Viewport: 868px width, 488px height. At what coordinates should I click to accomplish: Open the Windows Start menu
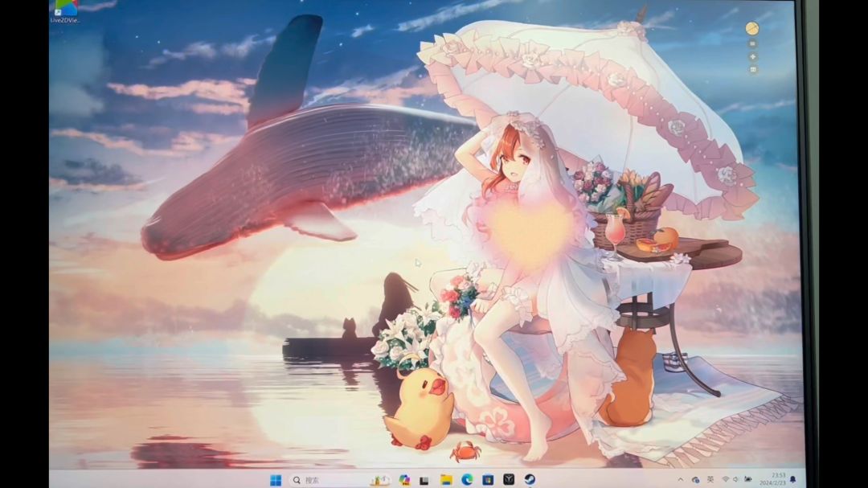(x=276, y=480)
